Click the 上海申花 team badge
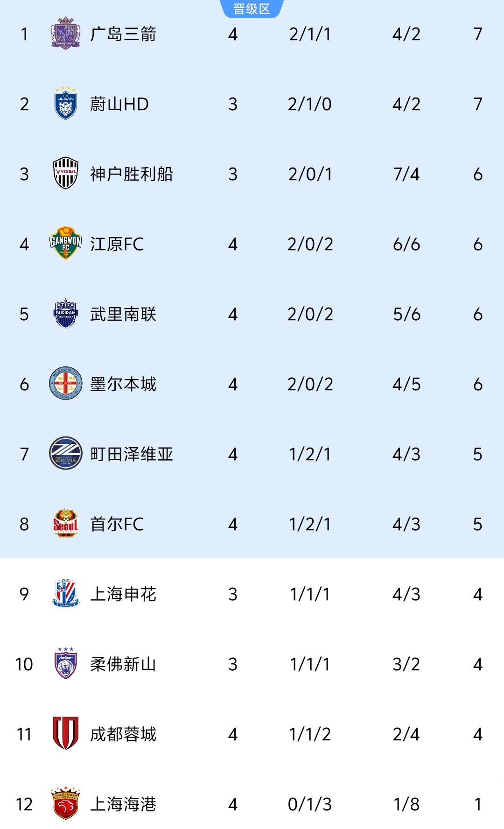504x829 pixels. [x=65, y=594]
